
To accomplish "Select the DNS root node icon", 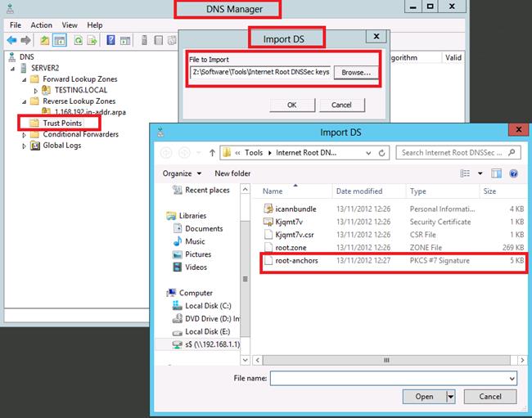I will 12,57.
